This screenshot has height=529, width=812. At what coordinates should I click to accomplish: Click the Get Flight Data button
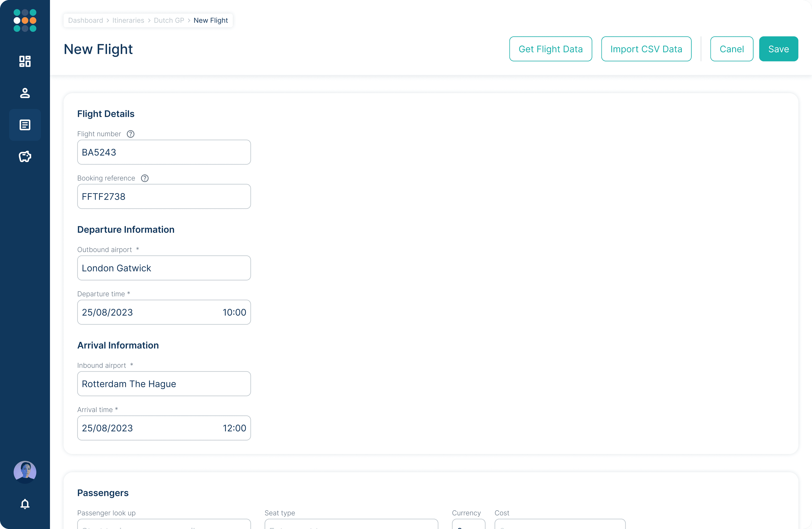pos(550,49)
